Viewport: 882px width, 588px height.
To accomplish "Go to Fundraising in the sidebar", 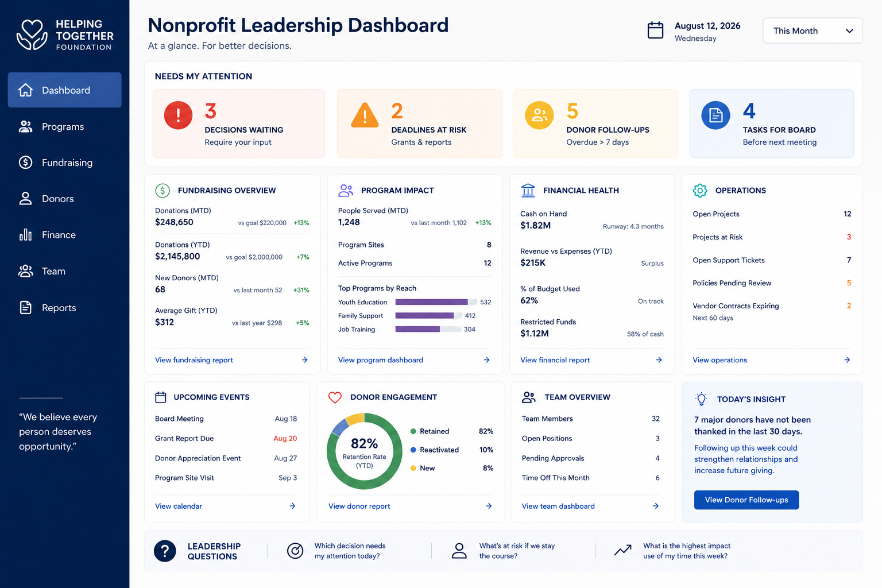I will pyautogui.click(x=64, y=163).
